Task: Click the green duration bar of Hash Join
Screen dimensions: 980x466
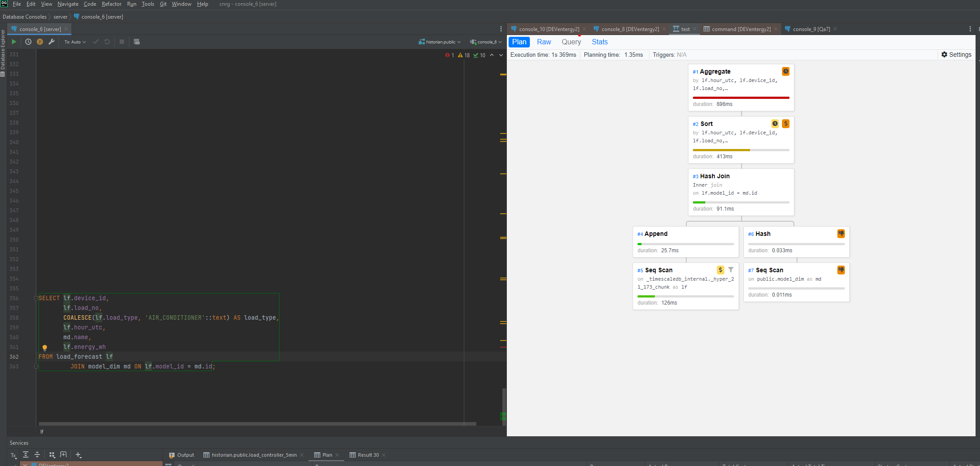Action: click(x=699, y=202)
